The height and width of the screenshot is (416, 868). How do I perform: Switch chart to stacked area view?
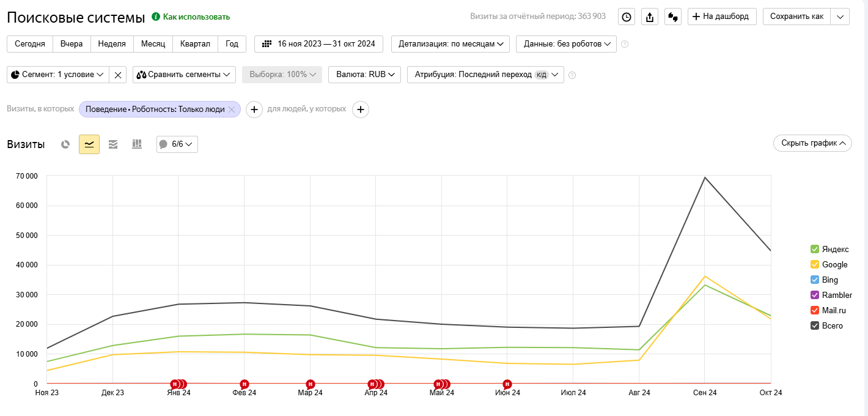tap(113, 144)
